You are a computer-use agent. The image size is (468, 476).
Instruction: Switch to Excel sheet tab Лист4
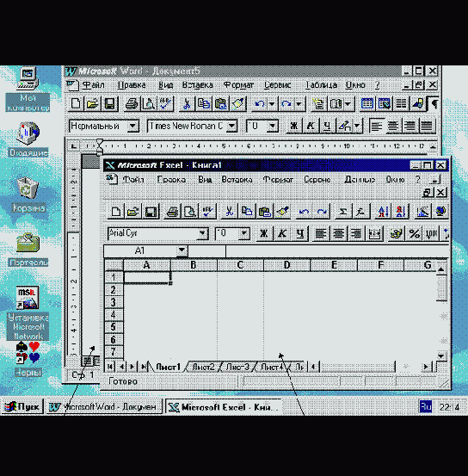pyautogui.click(x=272, y=367)
